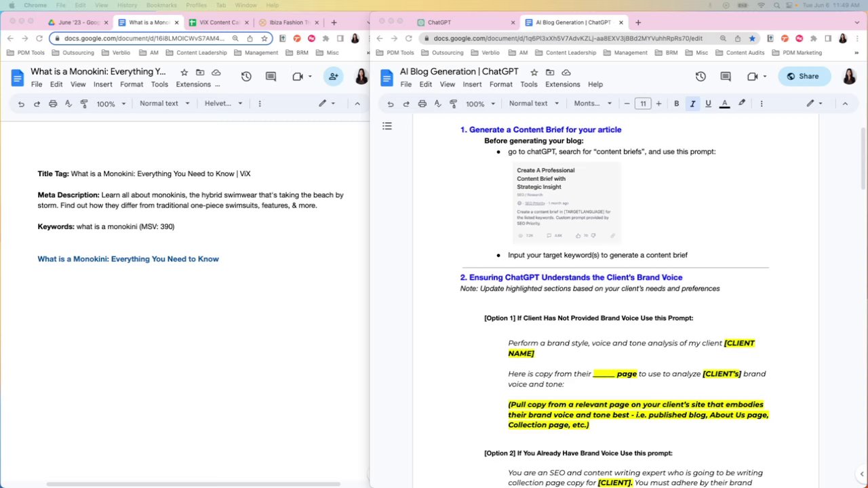Show document outline in AI Blog Generation doc

387,126
